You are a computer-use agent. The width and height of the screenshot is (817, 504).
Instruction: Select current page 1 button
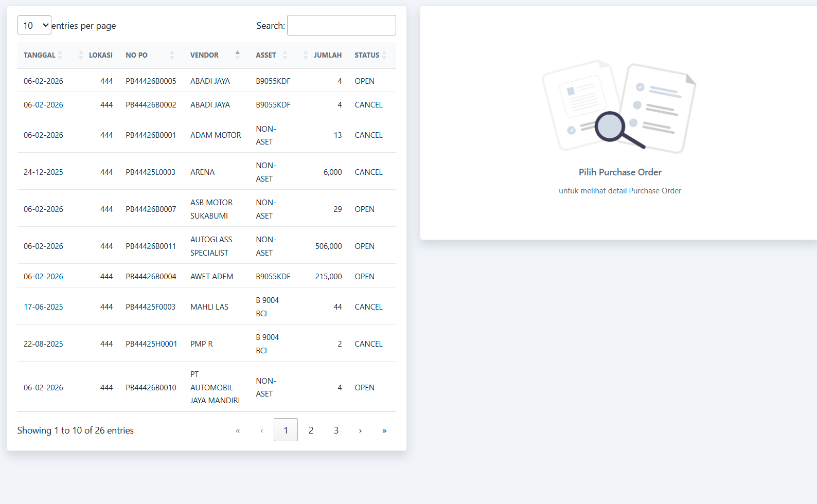tap(286, 430)
